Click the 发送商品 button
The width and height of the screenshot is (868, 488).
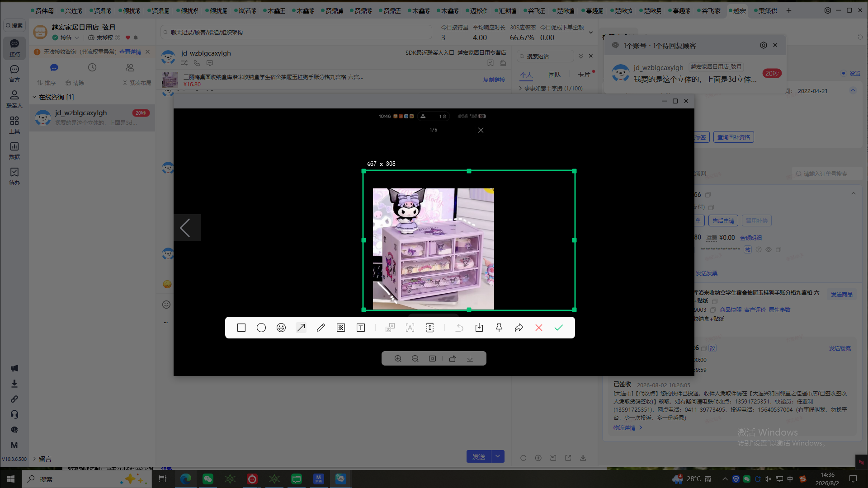[x=841, y=294]
